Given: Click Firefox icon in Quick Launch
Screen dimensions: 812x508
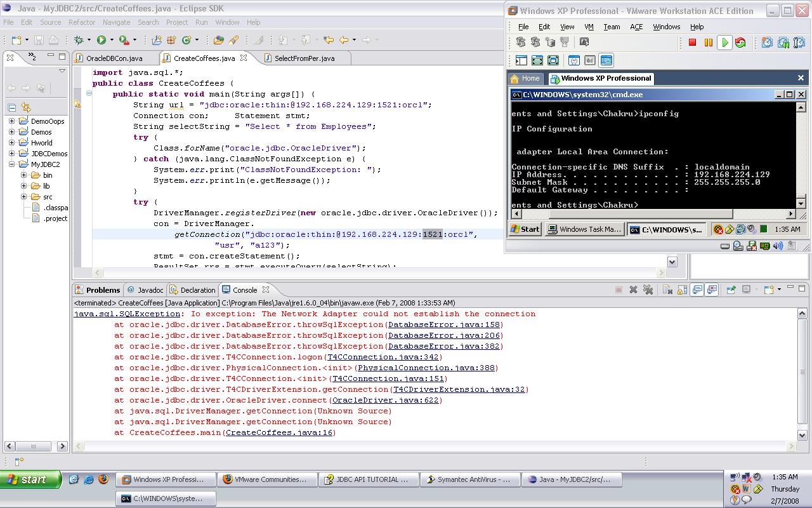Looking at the screenshot, I should point(103,479).
